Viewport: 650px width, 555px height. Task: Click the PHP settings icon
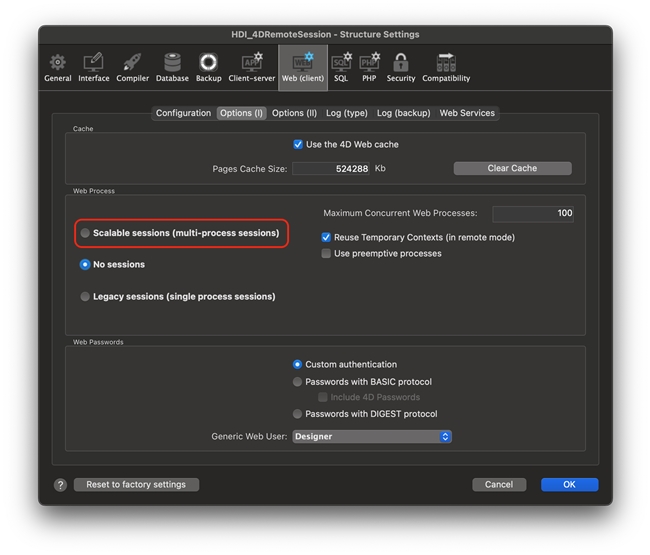369,66
